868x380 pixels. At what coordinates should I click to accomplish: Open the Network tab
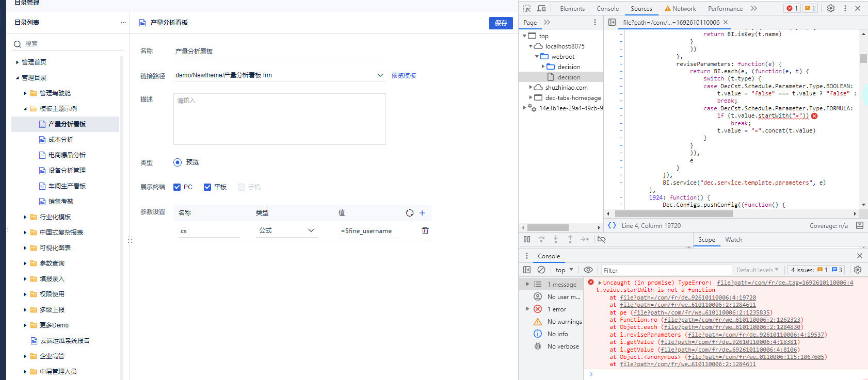click(x=680, y=8)
